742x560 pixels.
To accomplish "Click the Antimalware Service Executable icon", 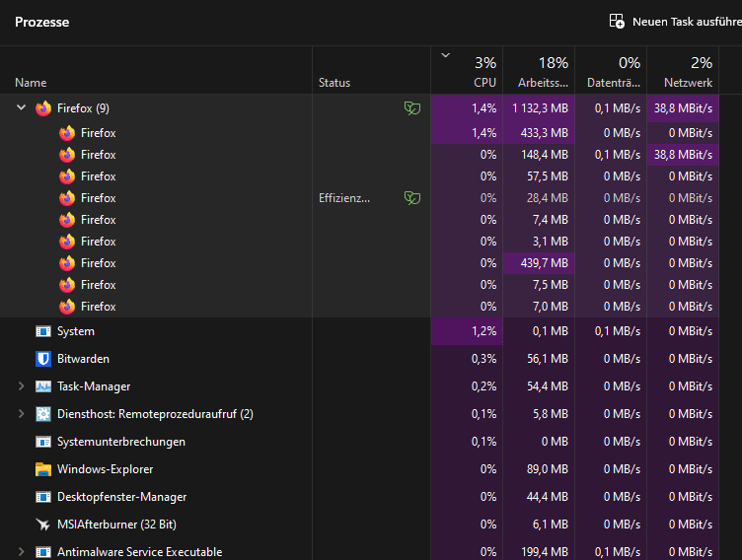I will tap(43, 552).
